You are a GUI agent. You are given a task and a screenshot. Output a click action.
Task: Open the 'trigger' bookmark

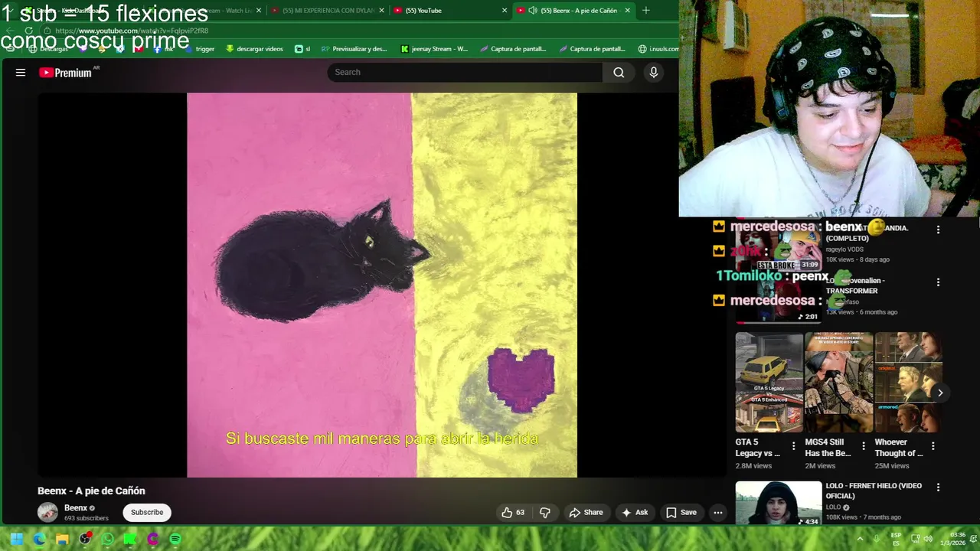click(x=199, y=49)
